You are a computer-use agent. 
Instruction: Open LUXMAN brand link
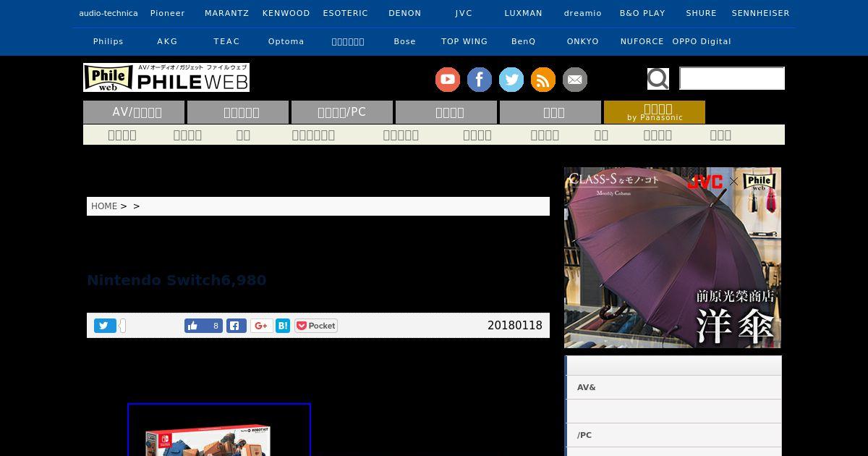[x=524, y=13]
